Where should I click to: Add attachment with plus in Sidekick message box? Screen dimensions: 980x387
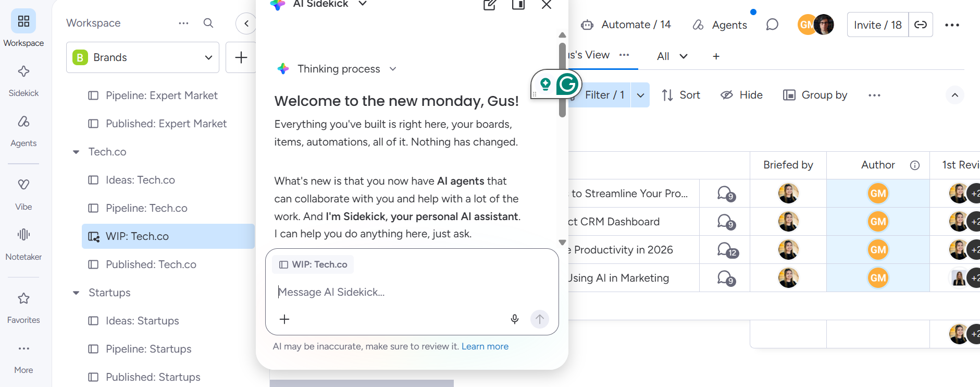click(284, 319)
